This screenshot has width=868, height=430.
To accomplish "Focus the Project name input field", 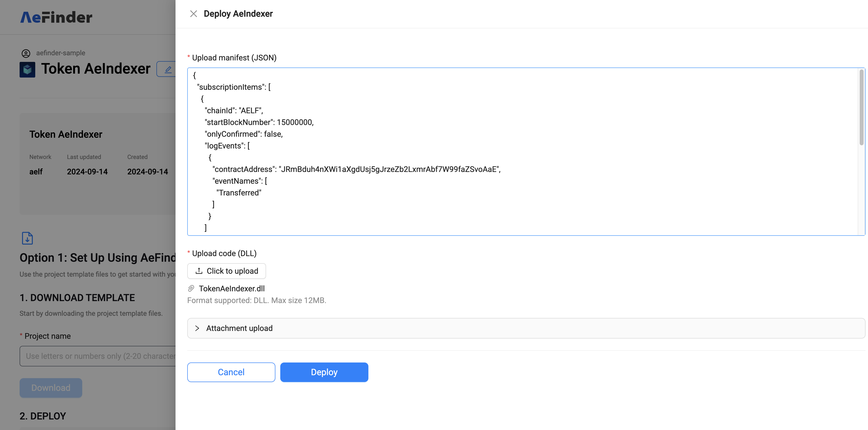I will coord(98,356).
